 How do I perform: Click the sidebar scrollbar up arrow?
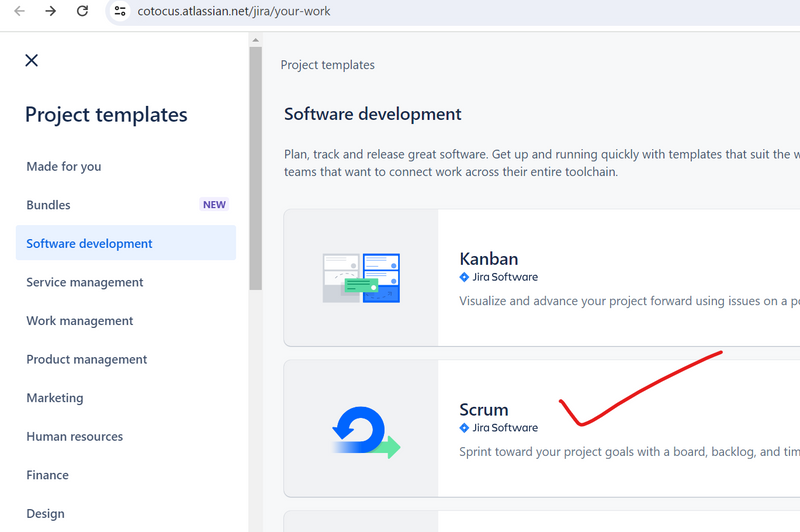[x=256, y=40]
